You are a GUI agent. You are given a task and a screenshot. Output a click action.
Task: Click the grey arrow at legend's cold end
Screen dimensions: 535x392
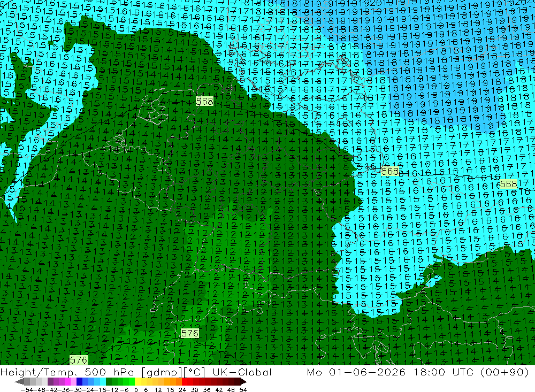[x=19, y=382]
